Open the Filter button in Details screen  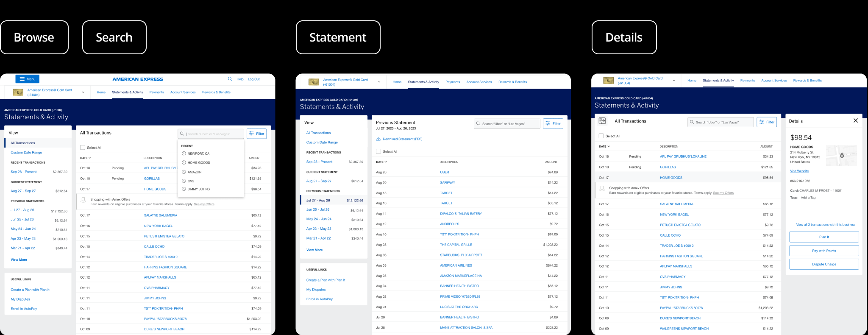pos(767,122)
